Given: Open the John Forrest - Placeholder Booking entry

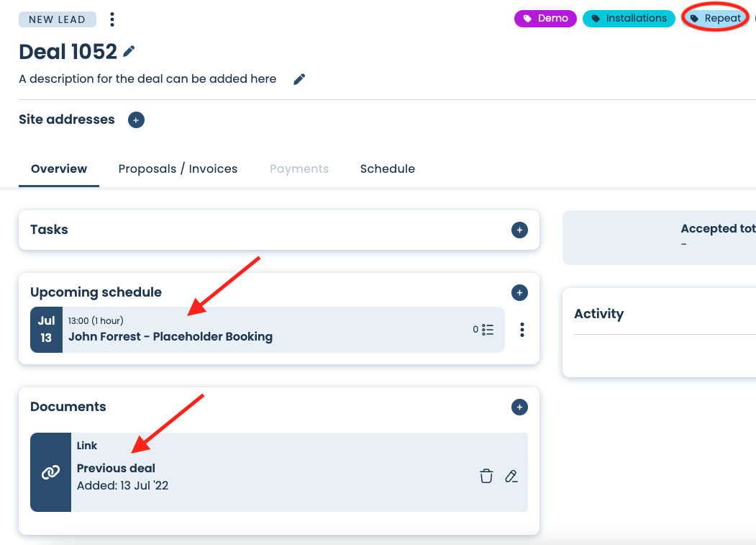Looking at the screenshot, I should (170, 336).
